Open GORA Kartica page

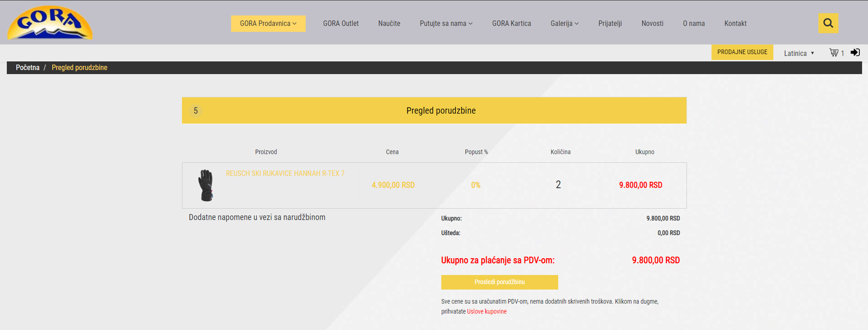pyautogui.click(x=511, y=24)
